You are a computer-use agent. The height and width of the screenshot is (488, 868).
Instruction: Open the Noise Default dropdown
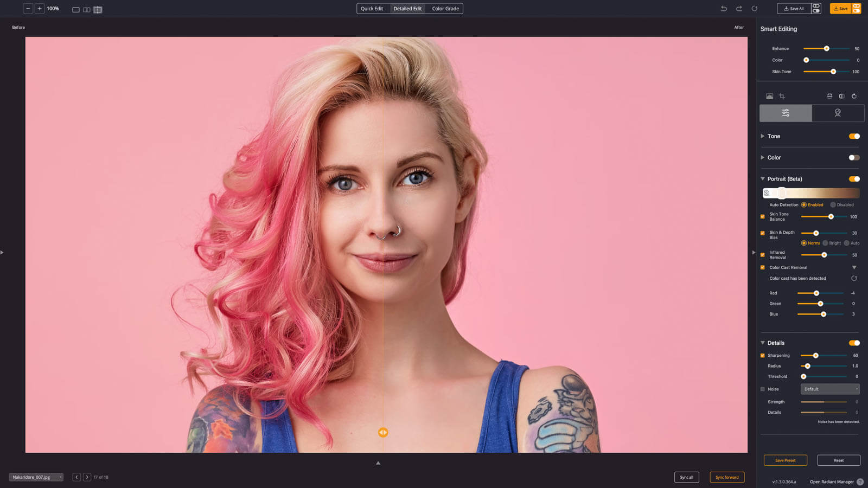[830, 389]
